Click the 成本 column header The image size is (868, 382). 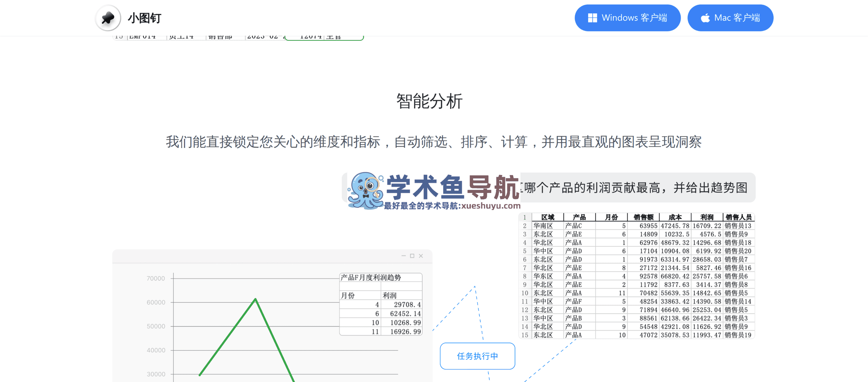675,217
